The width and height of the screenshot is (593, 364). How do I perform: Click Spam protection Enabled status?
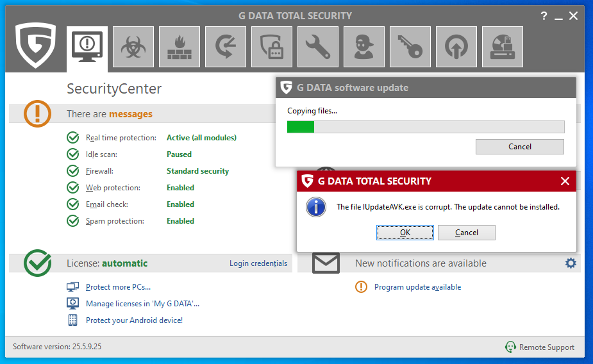tap(180, 220)
